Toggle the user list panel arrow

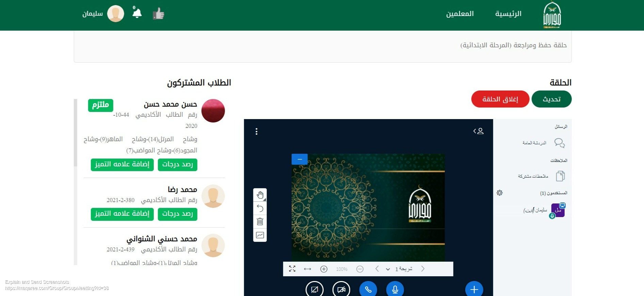pos(478,131)
